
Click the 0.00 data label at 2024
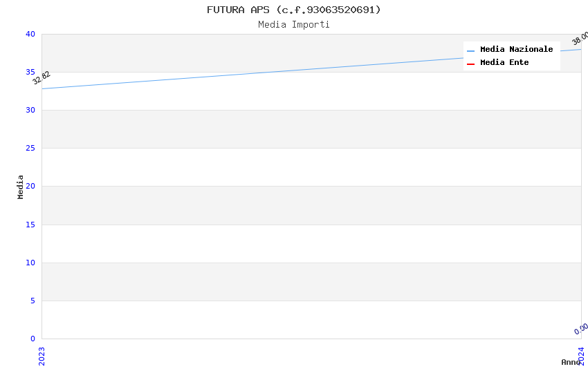click(581, 329)
